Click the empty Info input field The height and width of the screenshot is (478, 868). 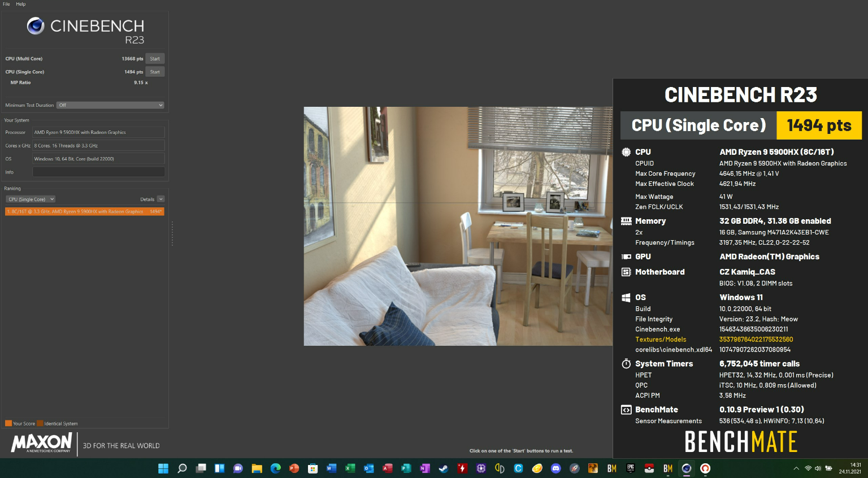tap(98, 172)
